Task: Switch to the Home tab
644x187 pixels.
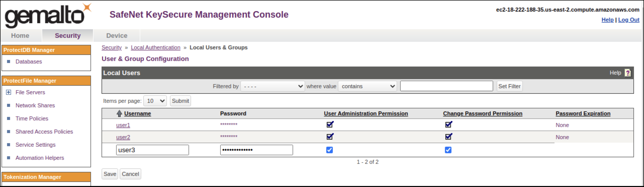Action: tap(20, 36)
